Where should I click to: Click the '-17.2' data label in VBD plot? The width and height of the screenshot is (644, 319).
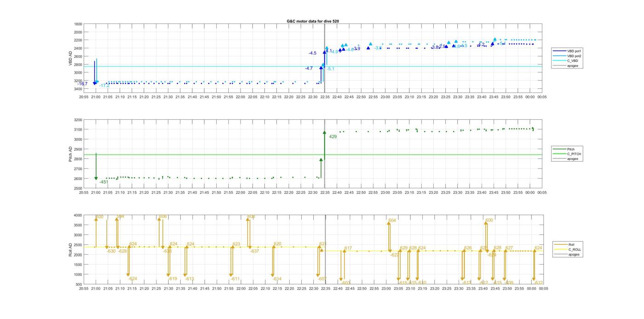pos(104,86)
